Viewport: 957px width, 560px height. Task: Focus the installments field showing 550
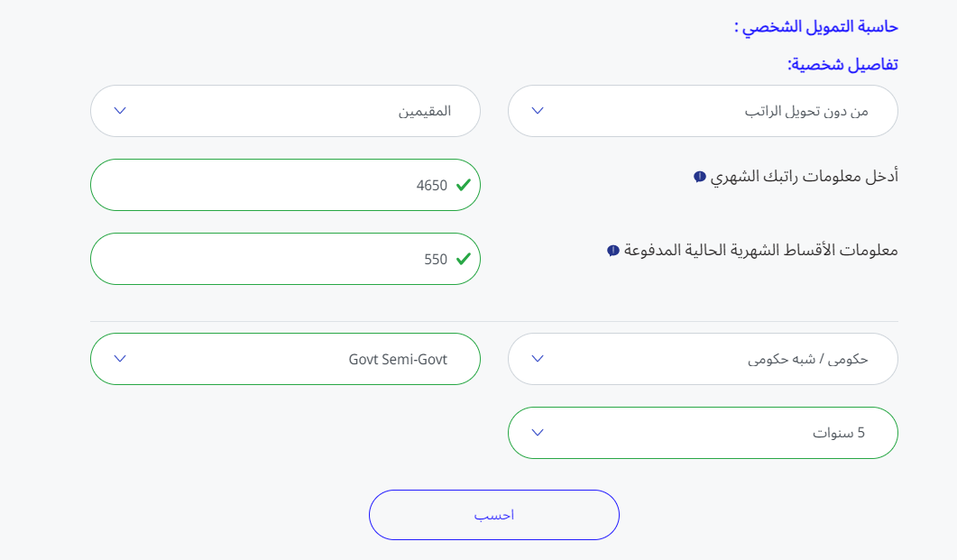pos(286,259)
